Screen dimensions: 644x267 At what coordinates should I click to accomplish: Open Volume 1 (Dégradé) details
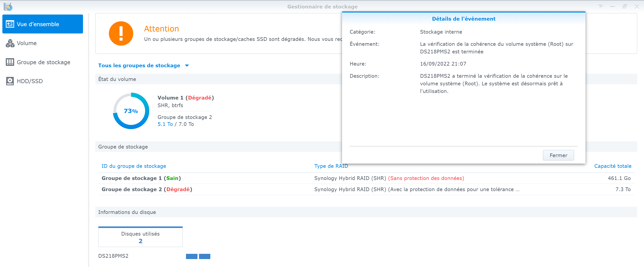coord(185,98)
